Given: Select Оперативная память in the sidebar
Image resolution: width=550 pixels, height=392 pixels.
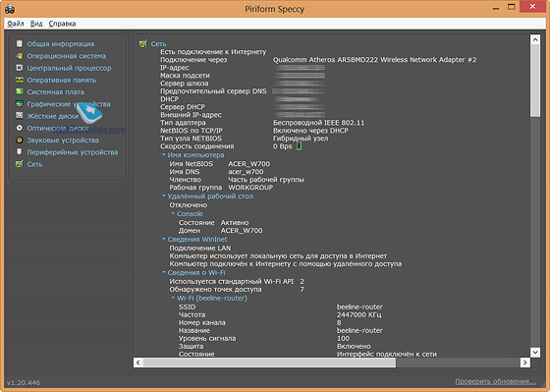Looking at the screenshot, I should (61, 80).
